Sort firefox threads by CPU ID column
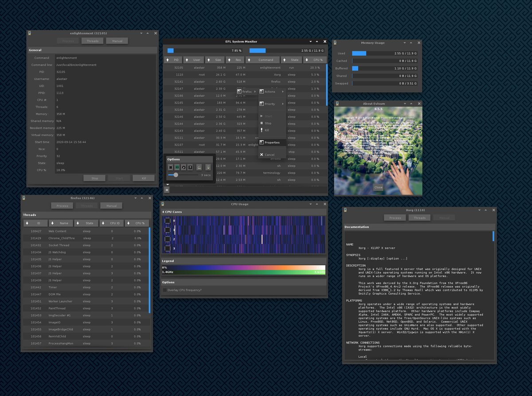Viewport: 532px width, 396px height. 111,223
